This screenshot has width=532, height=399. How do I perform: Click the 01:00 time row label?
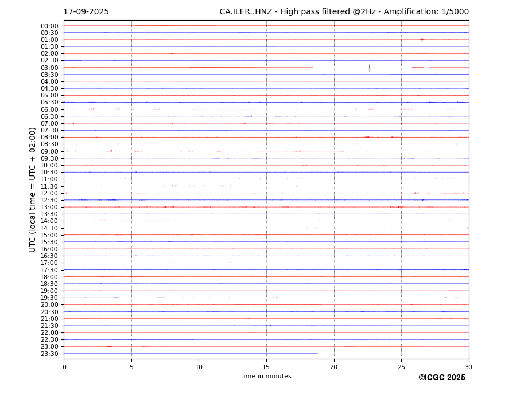pyautogui.click(x=49, y=40)
